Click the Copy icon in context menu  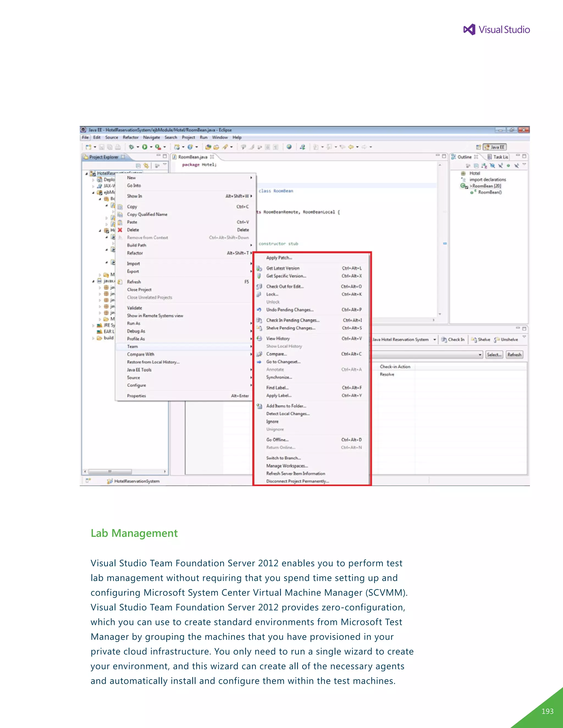click(x=120, y=207)
